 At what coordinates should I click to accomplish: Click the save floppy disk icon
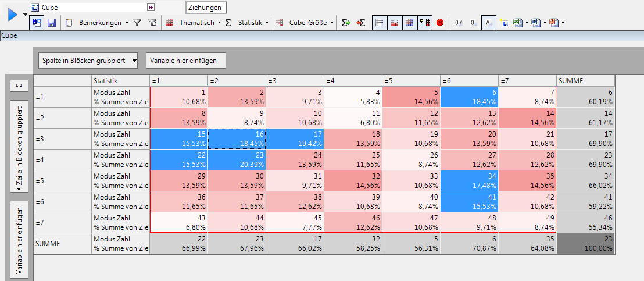[x=51, y=23]
